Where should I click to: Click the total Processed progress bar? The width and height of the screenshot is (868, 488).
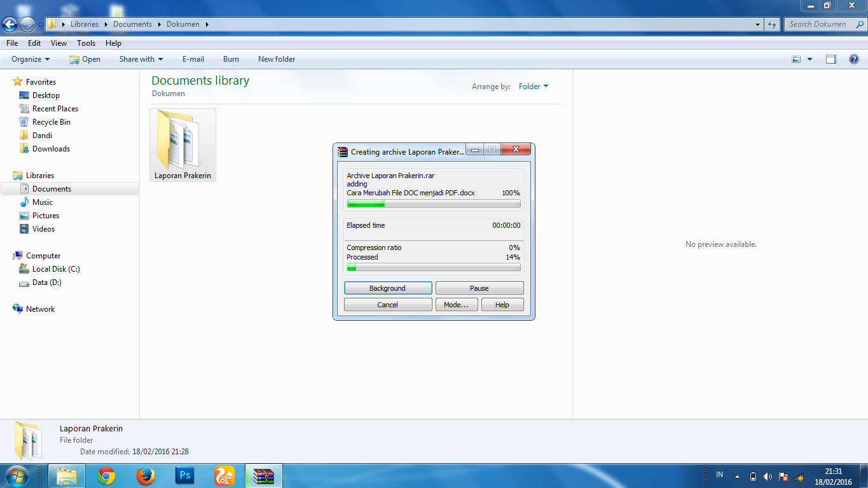(x=434, y=268)
